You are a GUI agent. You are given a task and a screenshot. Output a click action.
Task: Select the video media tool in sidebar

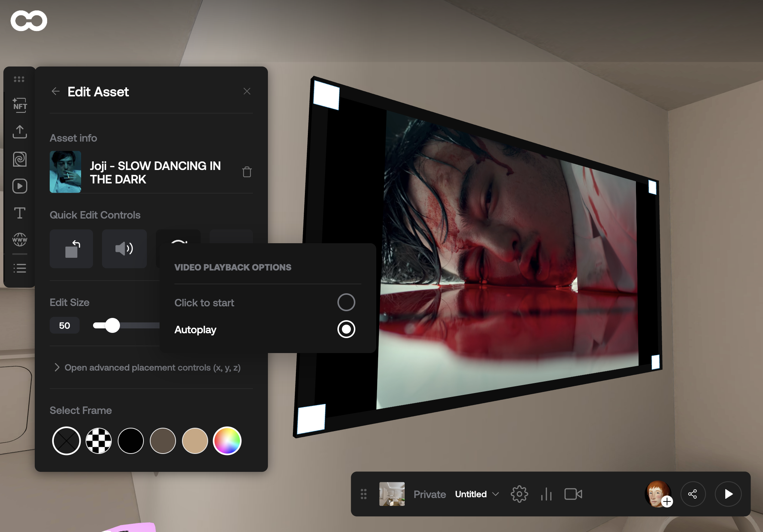20,186
